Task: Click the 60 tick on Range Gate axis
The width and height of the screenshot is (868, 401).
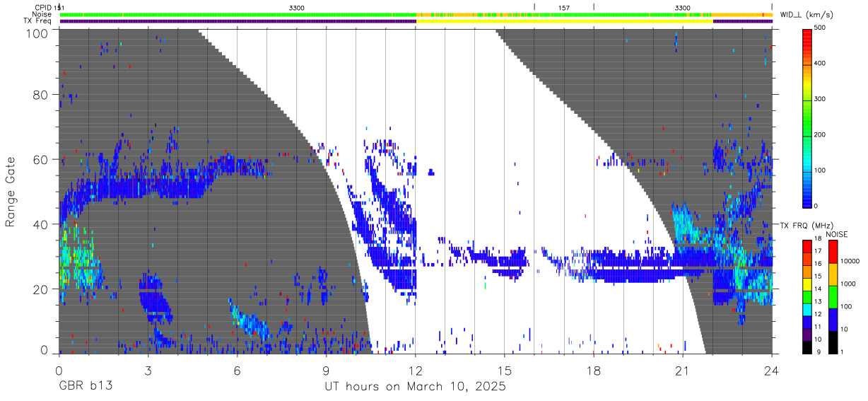Action: click(40, 159)
